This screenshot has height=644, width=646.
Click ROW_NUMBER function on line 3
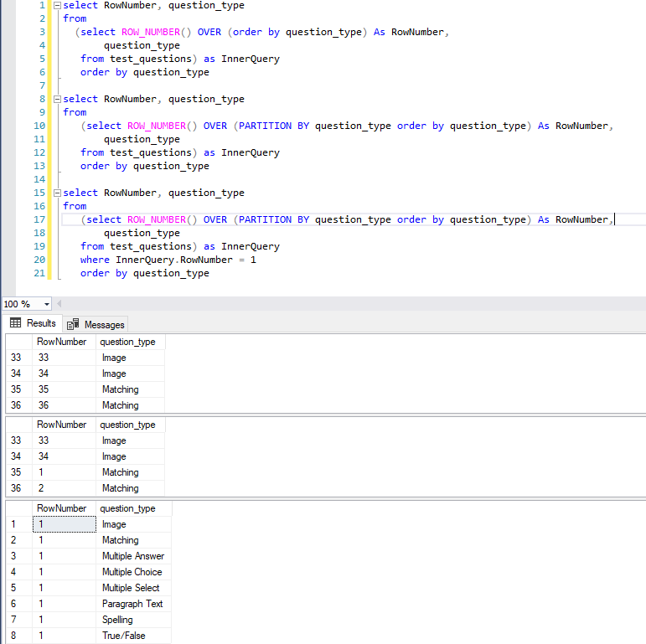(x=150, y=32)
